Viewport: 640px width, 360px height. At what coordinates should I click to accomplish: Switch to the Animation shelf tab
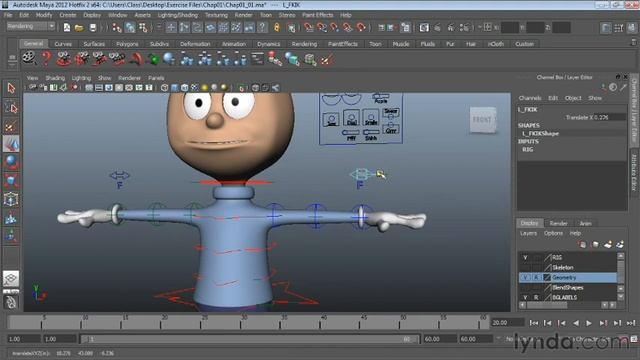[234, 44]
